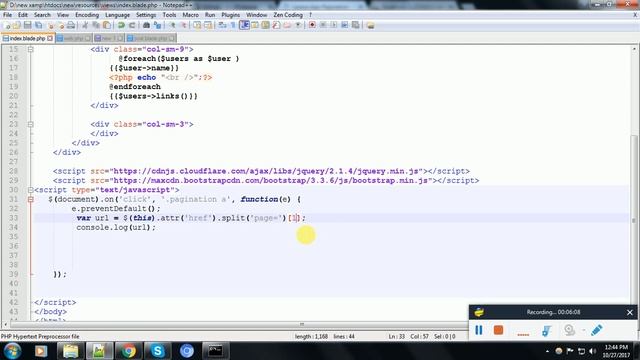Click the length : 1,168 status text
The width and height of the screenshot is (640, 360).
click(311, 336)
